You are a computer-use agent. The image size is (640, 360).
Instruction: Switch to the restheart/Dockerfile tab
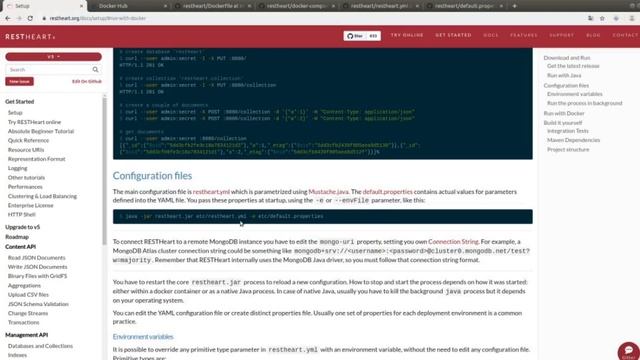click(x=212, y=6)
